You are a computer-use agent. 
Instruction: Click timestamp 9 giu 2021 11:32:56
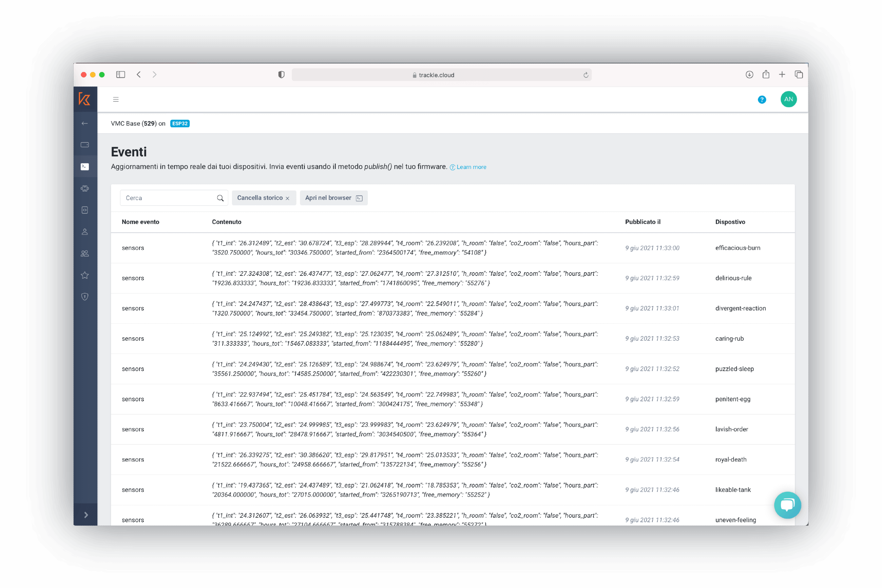coord(652,429)
